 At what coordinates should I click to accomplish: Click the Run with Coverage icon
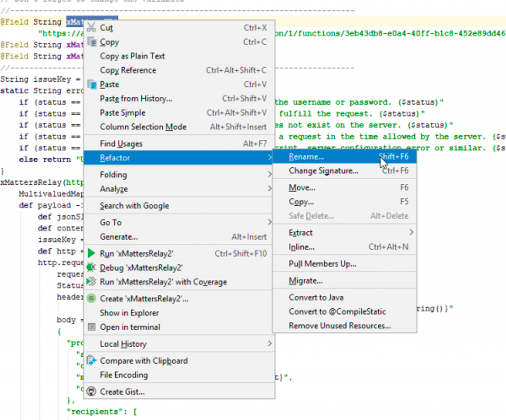click(x=91, y=282)
